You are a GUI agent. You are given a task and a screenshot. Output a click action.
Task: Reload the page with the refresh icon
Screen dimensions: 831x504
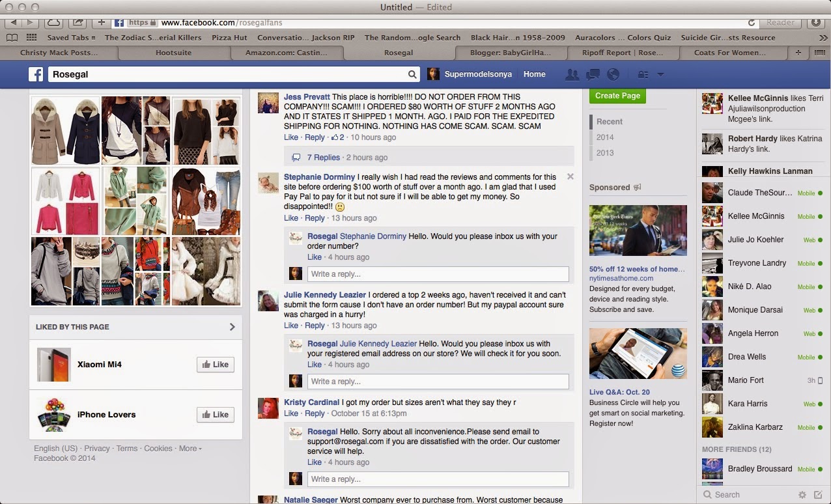752,22
